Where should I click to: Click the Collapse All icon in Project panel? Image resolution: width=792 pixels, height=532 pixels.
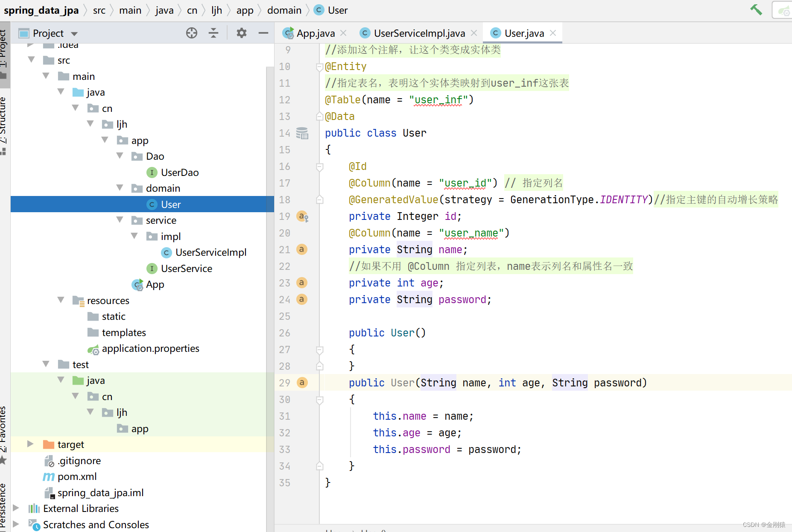pos(213,33)
